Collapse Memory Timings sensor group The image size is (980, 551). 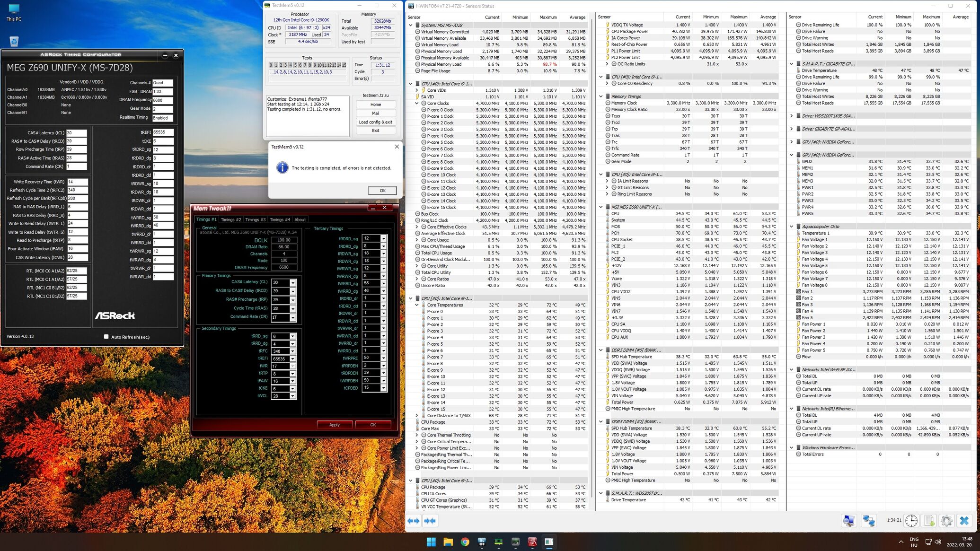point(601,96)
